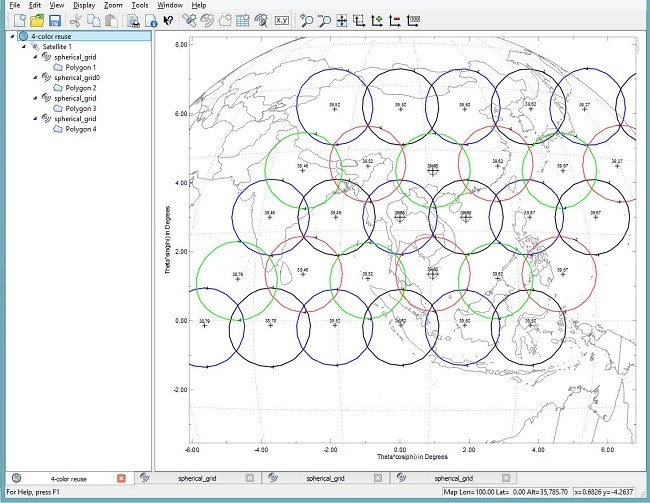Image resolution: width=650 pixels, height=503 pixels.
Task: Select Polygon 1 in the tree
Action: pos(80,67)
